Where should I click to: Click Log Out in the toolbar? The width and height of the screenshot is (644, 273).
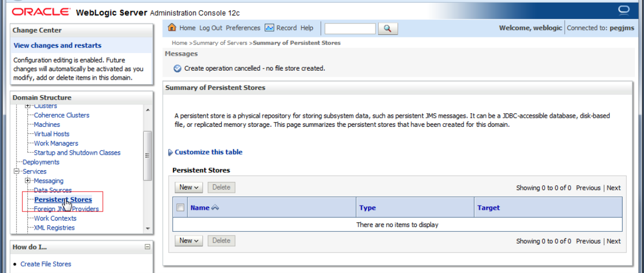click(211, 28)
